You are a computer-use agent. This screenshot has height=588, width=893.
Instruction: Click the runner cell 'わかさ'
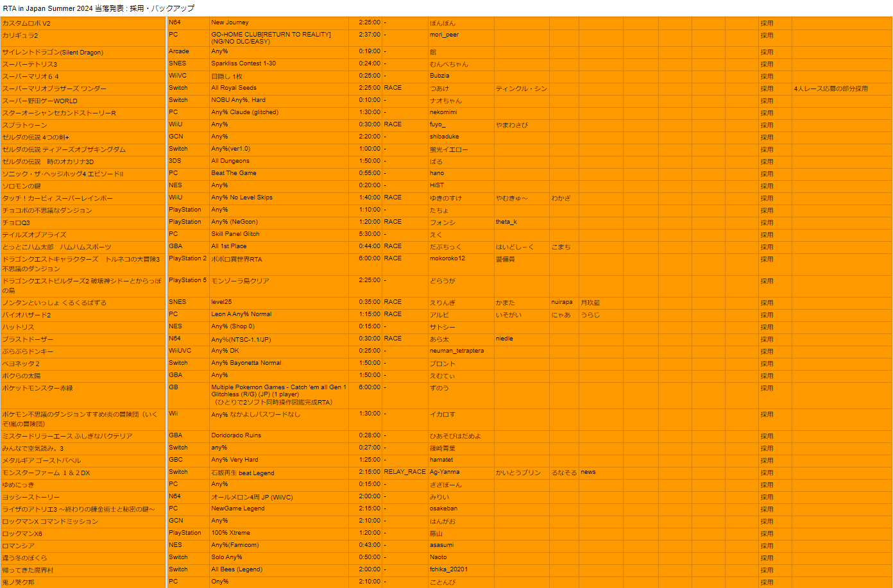click(564, 199)
